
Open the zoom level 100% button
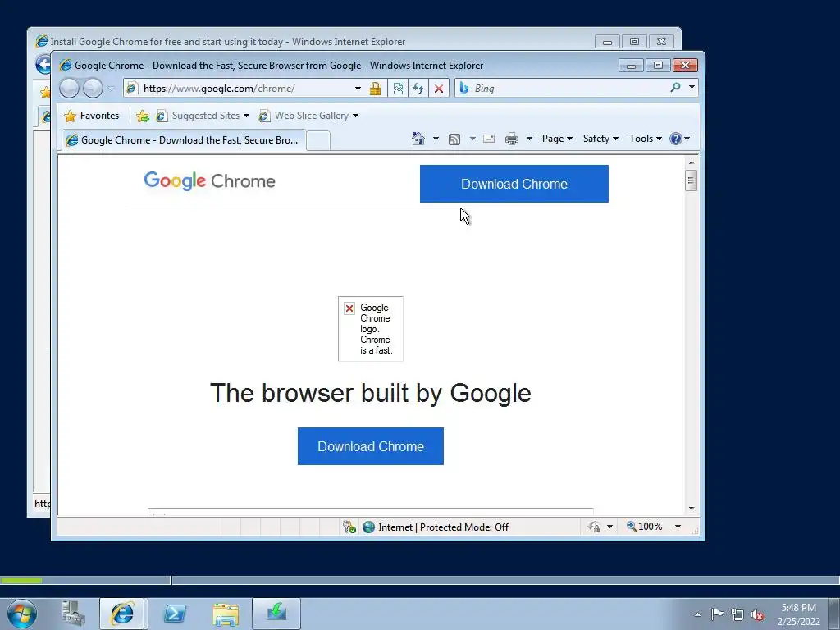pyautogui.click(x=645, y=527)
